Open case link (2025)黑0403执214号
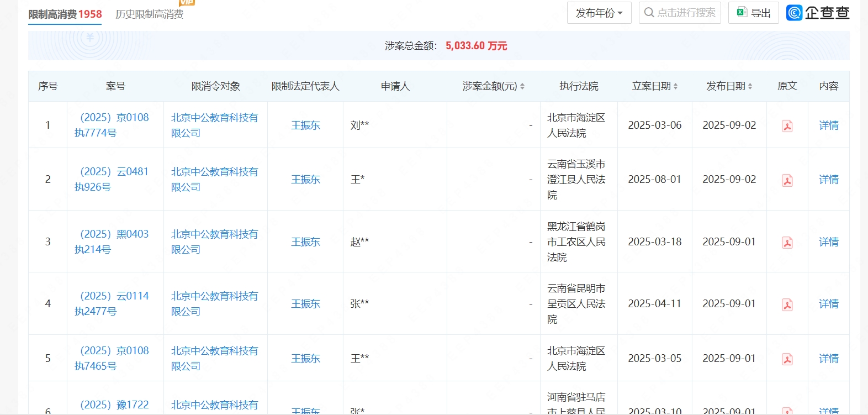Screen dimensions: 868x415 coord(112,242)
